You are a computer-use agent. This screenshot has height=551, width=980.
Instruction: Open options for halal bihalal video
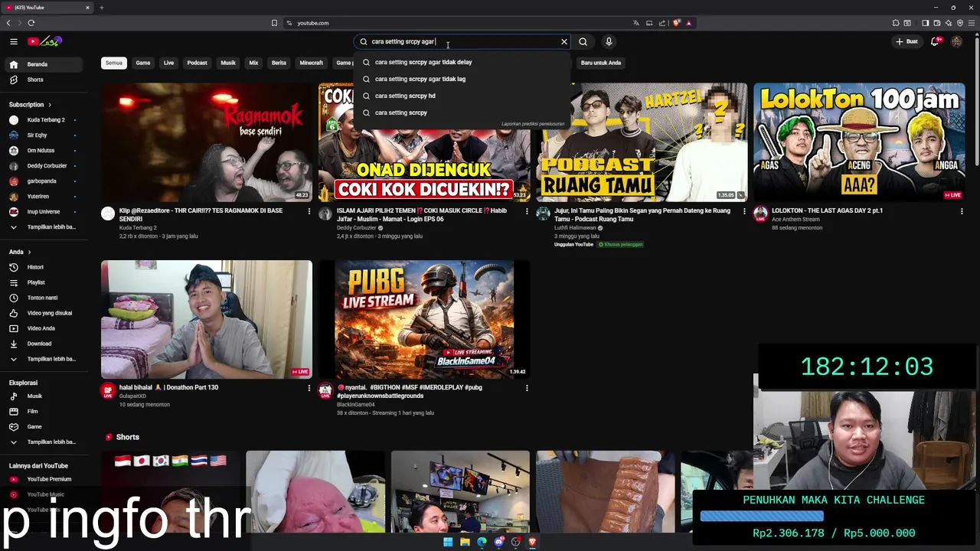309,388
